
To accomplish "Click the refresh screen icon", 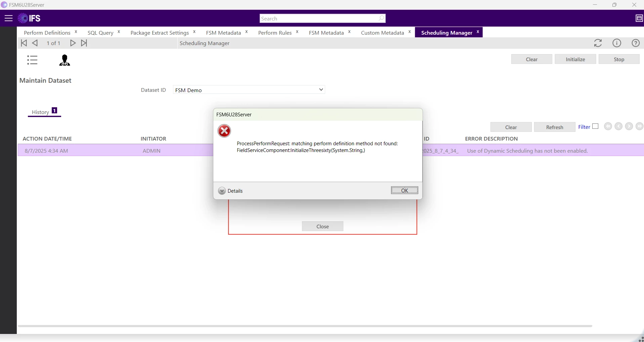I will pyautogui.click(x=598, y=43).
